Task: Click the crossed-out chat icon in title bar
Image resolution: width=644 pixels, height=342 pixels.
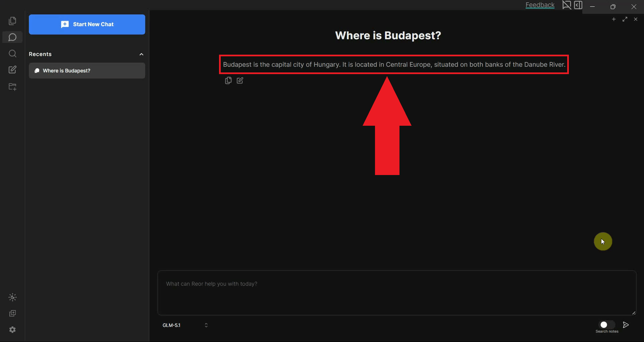Action: 567,5
